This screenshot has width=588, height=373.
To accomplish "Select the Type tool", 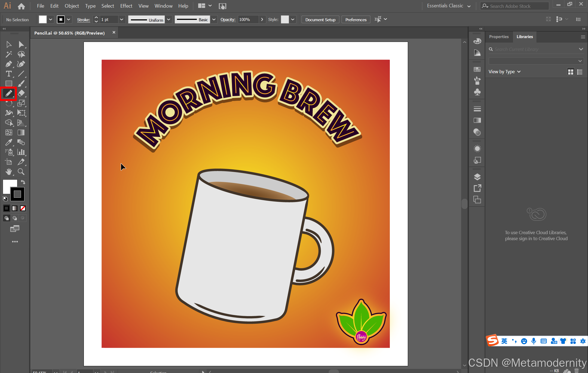I will 8,74.
